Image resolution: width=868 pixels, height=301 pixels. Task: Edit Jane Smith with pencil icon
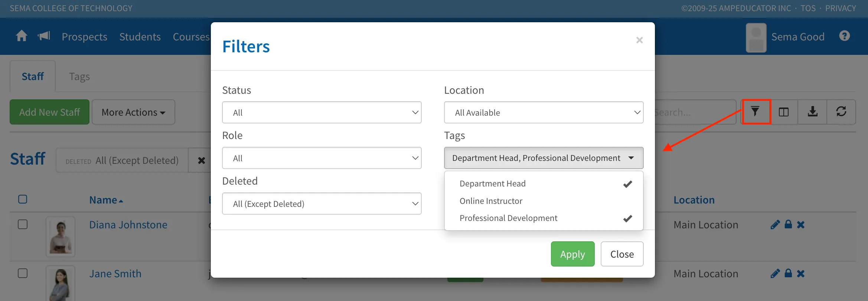tap(775, 274)
